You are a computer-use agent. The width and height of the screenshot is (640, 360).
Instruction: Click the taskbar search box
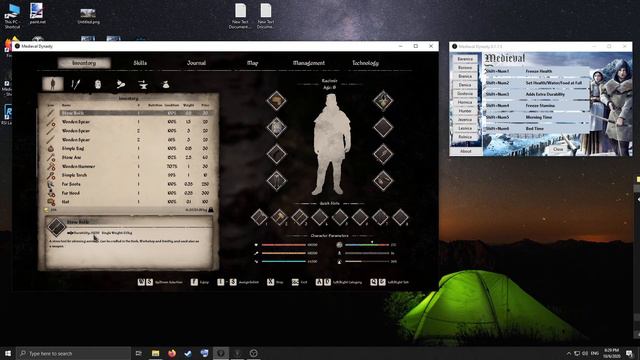tap(73, 353)
